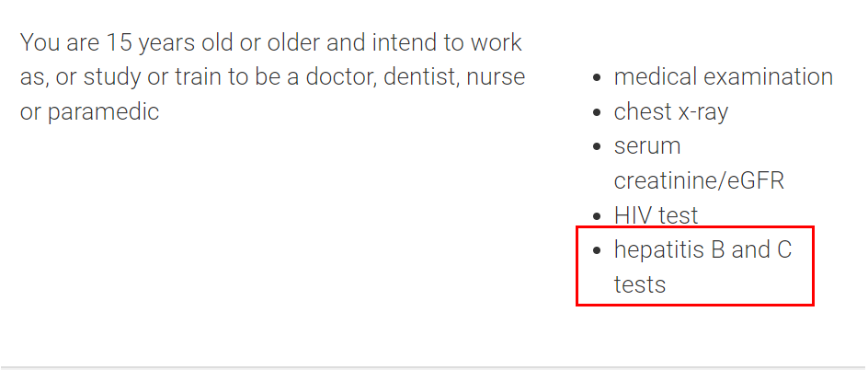This screenshot has height=370, width=868.
Task: Click the word 'serum' in the list
Action: coord(647,146)
